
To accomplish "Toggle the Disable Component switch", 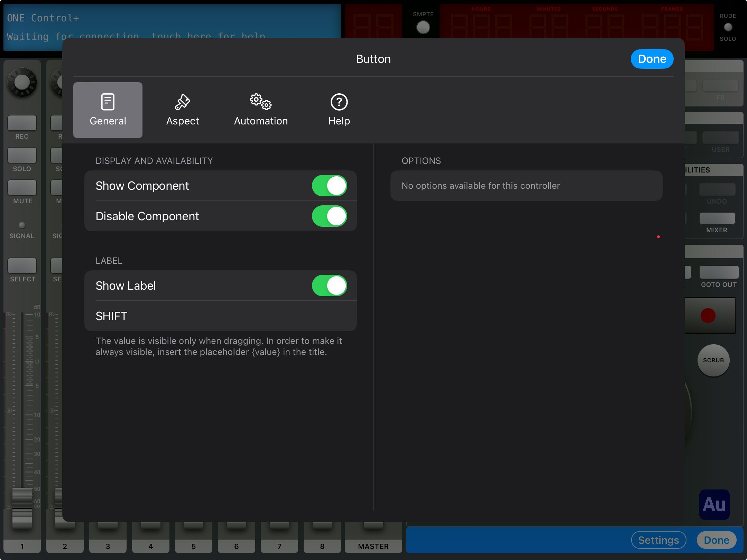I will 329,216.
